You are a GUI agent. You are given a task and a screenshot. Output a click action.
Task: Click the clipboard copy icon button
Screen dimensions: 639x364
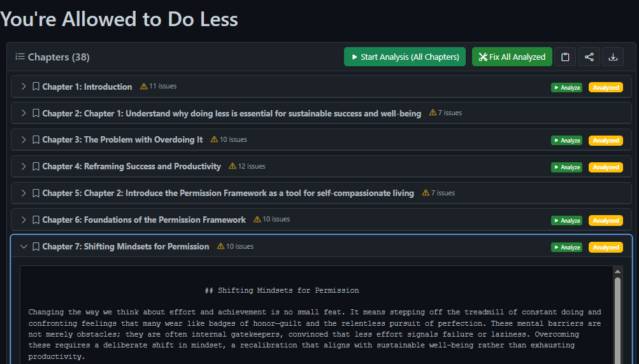(x=565, y=57)
